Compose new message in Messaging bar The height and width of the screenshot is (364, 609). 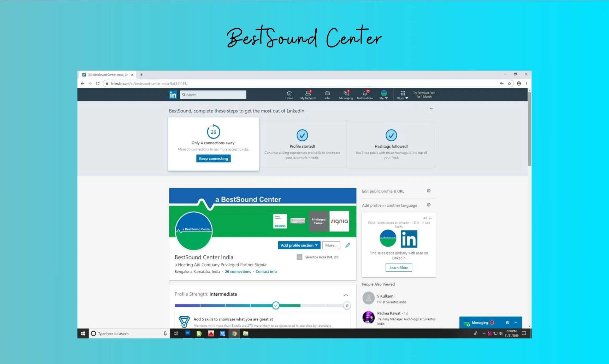507,323
